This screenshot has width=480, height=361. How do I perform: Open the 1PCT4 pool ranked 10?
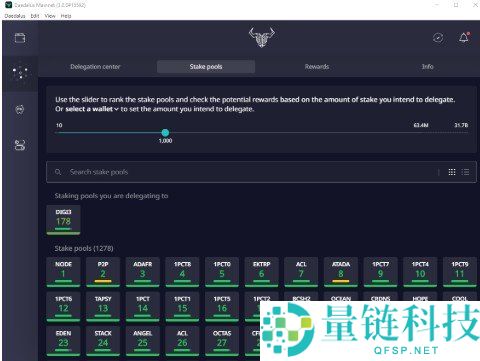click(x=420, y=272)
